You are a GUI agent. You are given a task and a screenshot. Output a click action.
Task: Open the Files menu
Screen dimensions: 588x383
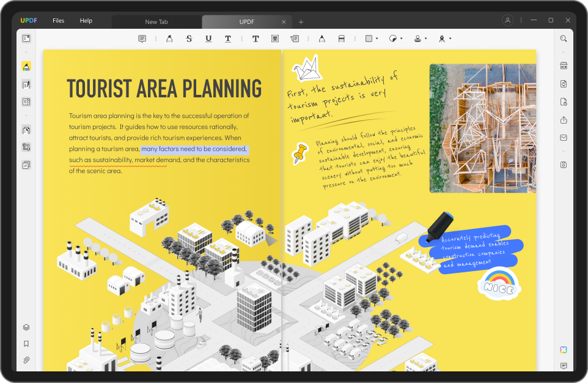(59, 21)
